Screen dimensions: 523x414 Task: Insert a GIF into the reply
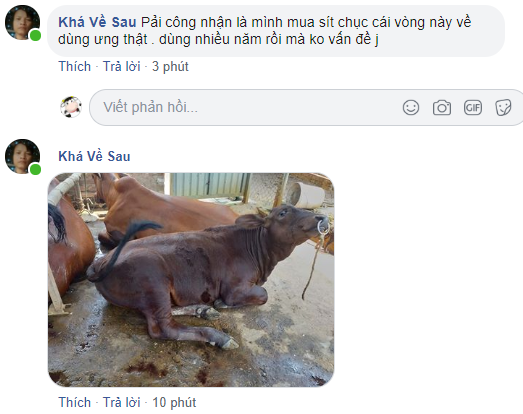click(x=473, y=107)
